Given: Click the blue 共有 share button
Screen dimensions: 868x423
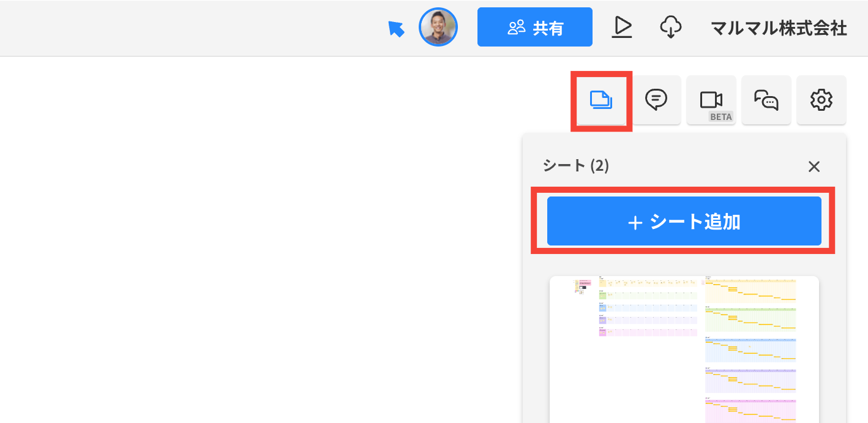Looking at the screenshot, I should pyautogui.click(x=535, y=27).
